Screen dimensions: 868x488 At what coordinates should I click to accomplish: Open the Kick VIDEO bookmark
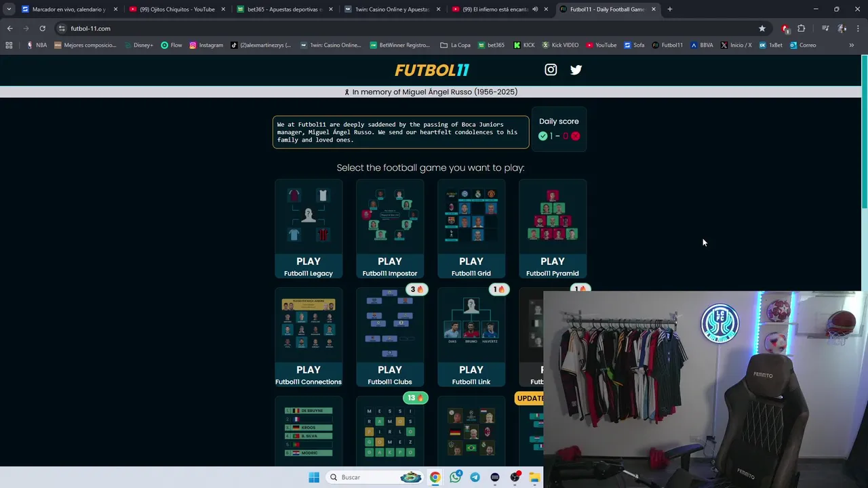(560, 45)
